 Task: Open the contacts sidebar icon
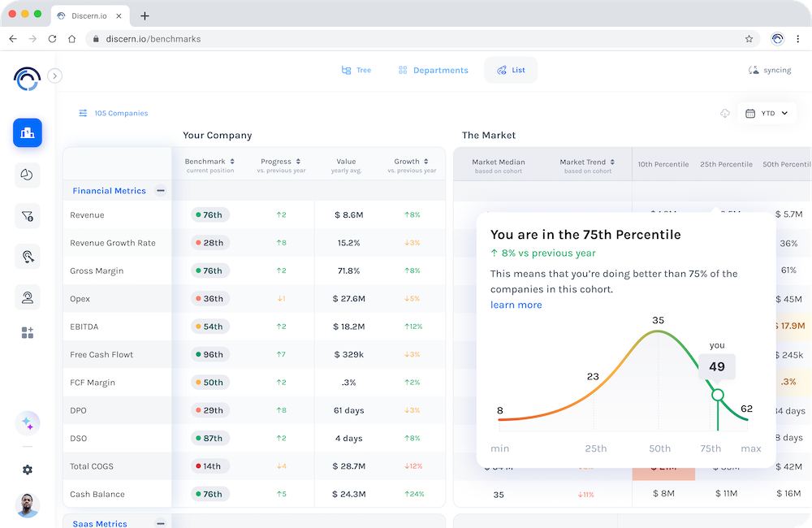click(x=27, y=296)
